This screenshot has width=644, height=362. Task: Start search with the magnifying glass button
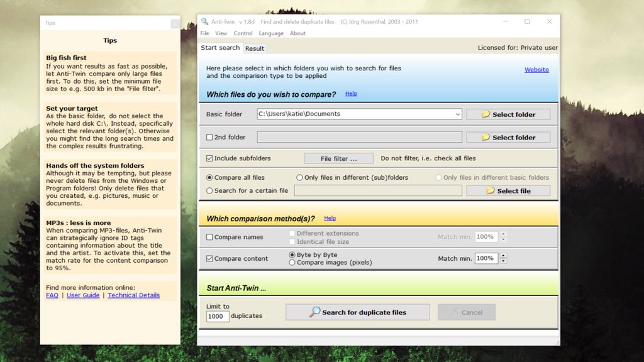coord(357,312)
